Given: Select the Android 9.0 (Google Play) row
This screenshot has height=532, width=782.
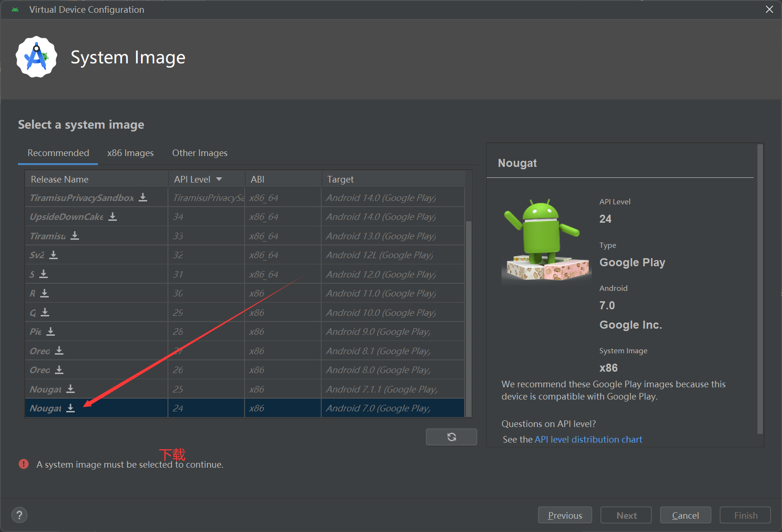Looking at the screenshot, I should tap(245, 331).
